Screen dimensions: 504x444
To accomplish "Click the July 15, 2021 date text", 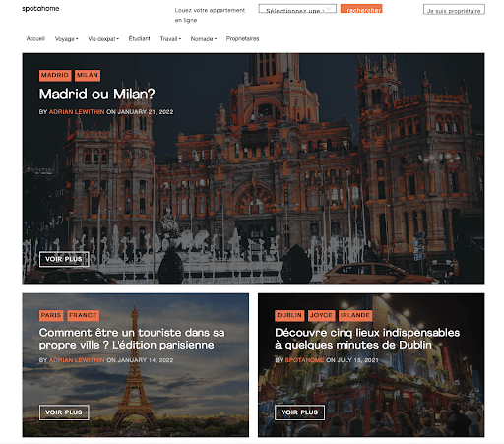I will tap(357, 360).
